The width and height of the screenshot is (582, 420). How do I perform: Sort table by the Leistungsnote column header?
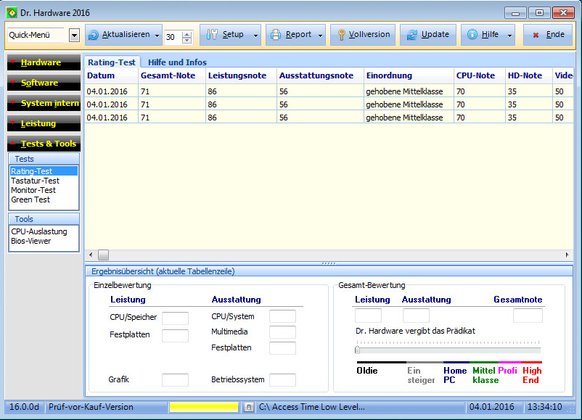click(241, 76)
